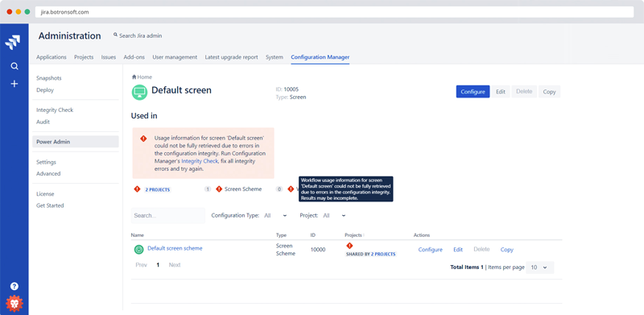Click the blue Configure button
644x315 pixels.
coord(473,92)
